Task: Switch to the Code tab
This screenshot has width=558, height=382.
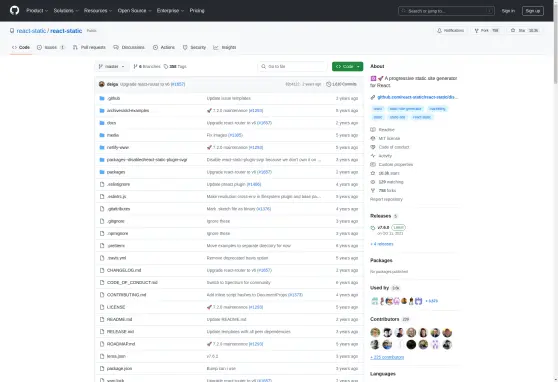Action: pyautogui.click(x=21, y=47)
